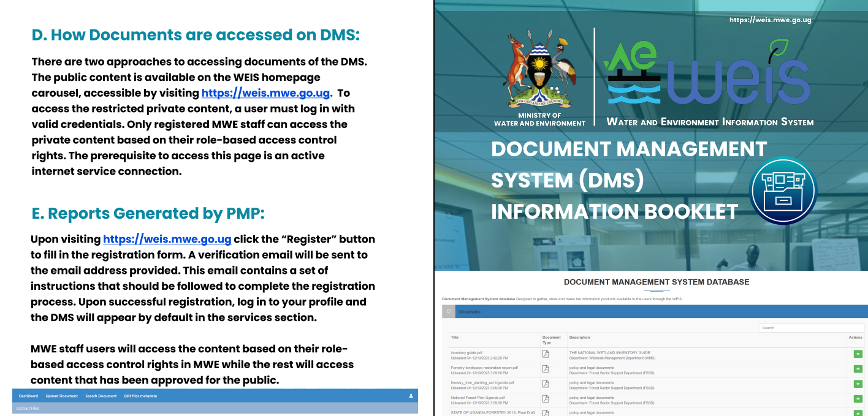Open the DashBoard menu item
The height and width of the screenshot is (416, 868).
(x=28, y=396)
